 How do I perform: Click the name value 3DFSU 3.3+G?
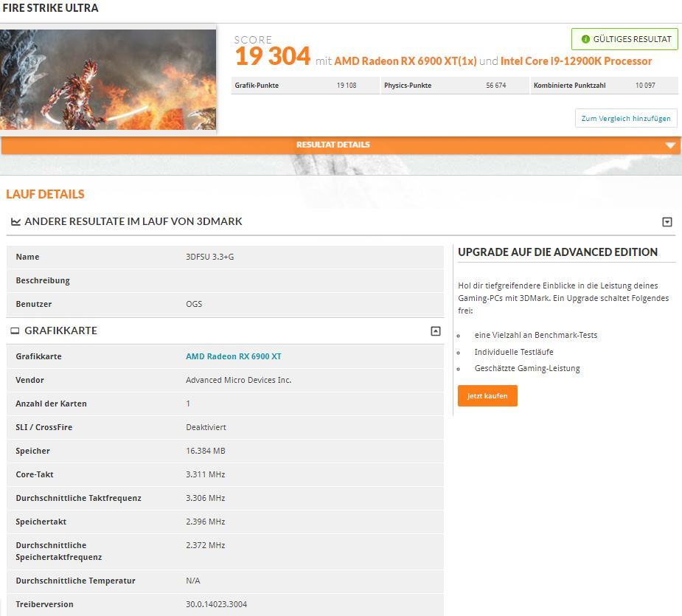tap(209, 257)
